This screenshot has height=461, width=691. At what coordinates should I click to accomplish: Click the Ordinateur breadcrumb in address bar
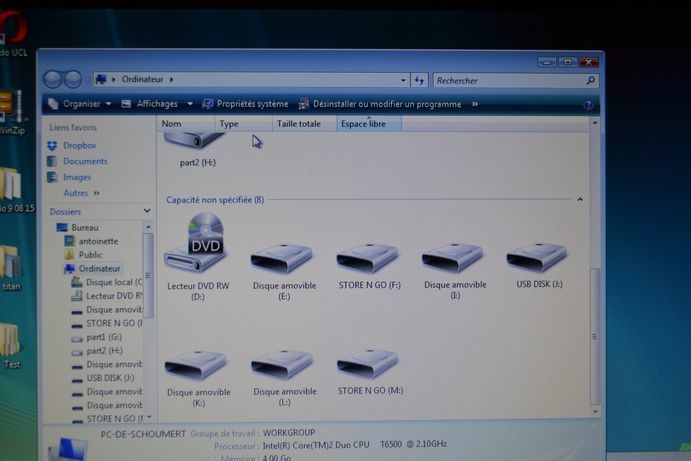pos(142,79)
